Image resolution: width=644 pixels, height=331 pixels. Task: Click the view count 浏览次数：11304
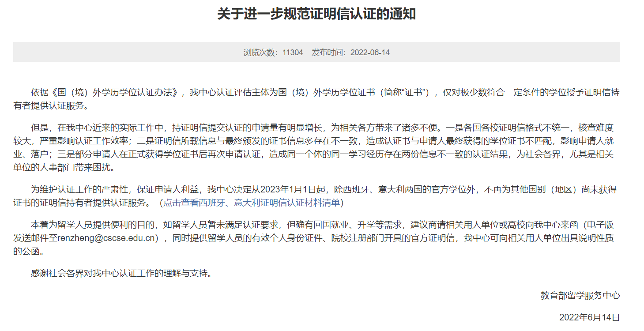pyautogui.click(x=273, y=53)
